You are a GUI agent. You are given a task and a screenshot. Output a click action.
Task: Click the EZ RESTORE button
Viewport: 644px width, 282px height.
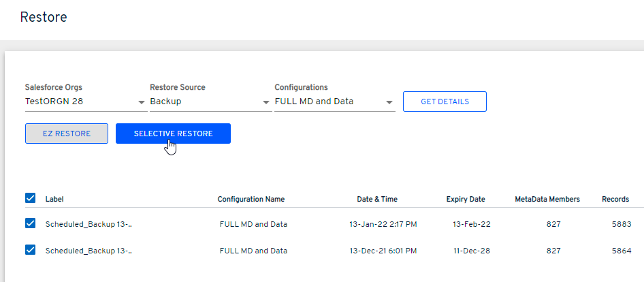point(67,134)
